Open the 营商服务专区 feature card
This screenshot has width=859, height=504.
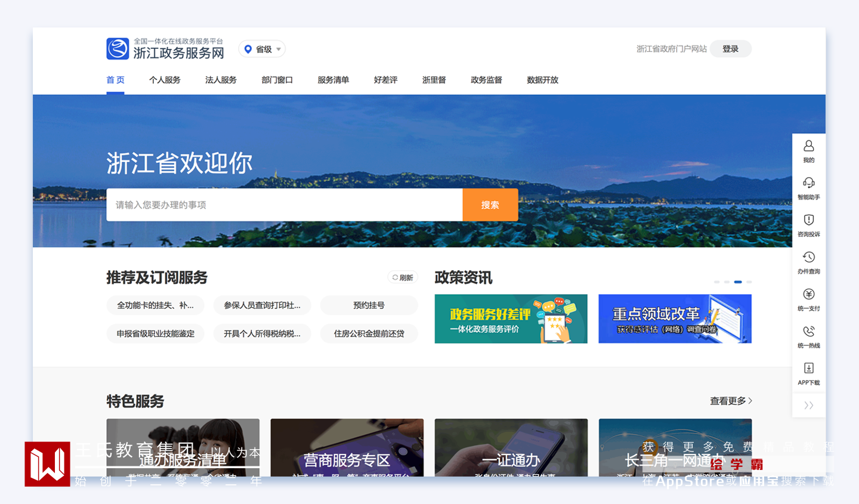(347, 447)
